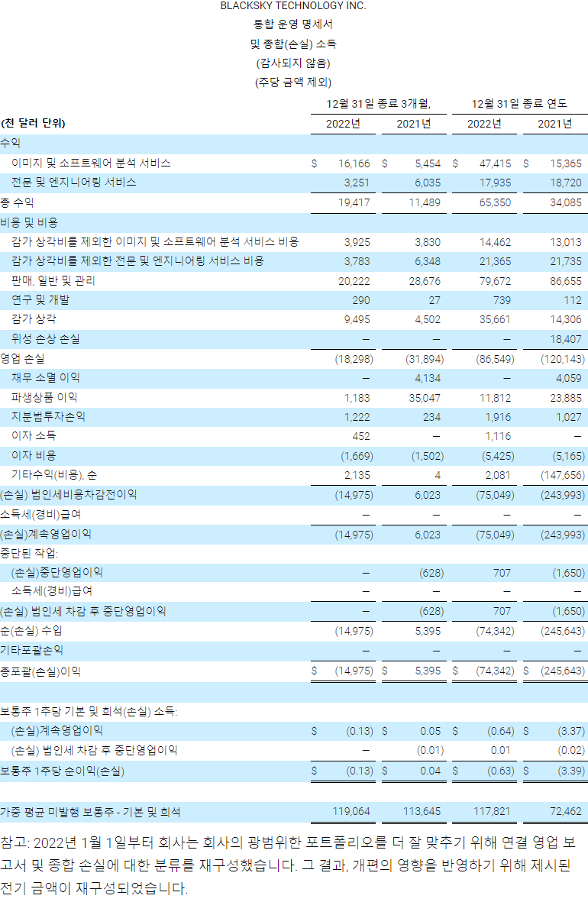The height and width of the screenshot is (902, 588).
Task: Select the '이자 소득' row label
Action: (34, 436)
